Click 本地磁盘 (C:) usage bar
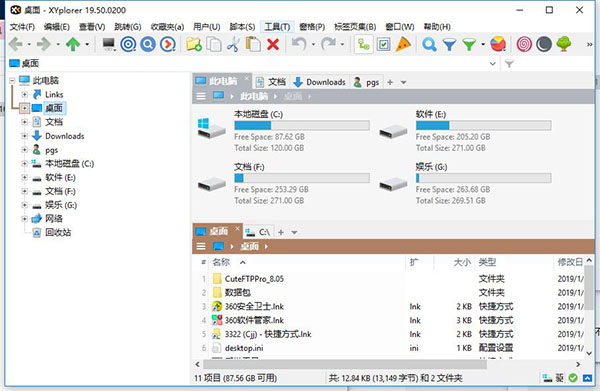Screen dimensions: 600x391 pyautogui.click(x=302, y=125)
